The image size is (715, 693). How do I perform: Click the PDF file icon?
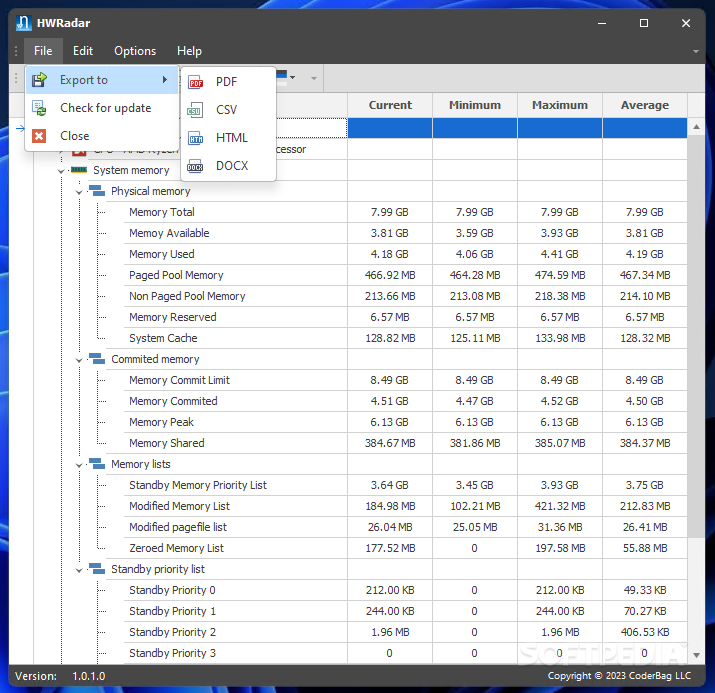(x=196, y=82)
